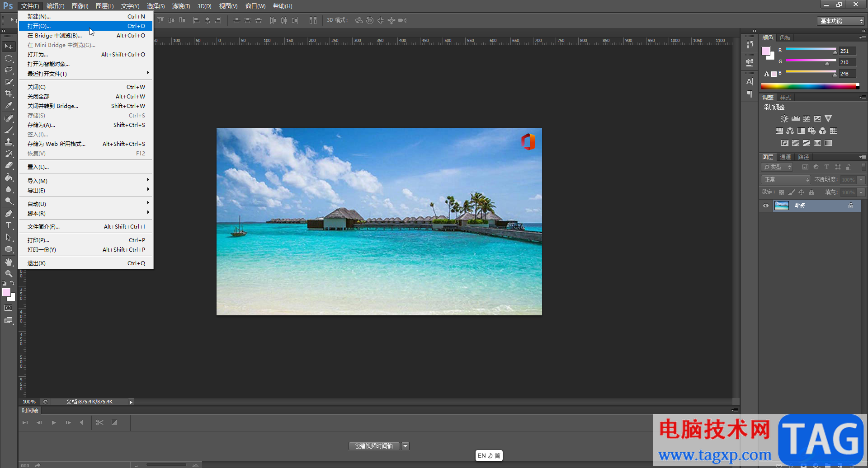This screenshot has width=868, height=468.
Task: Select the Dodge tool
Action: click(9, 201)
